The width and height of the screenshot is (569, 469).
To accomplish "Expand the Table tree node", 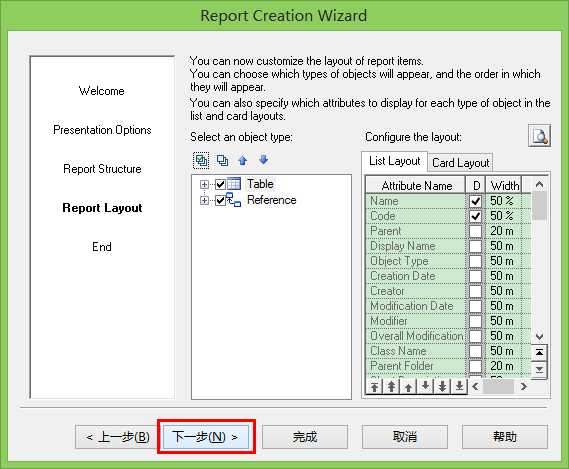I will pyautogui.click(x=204, y=184).
